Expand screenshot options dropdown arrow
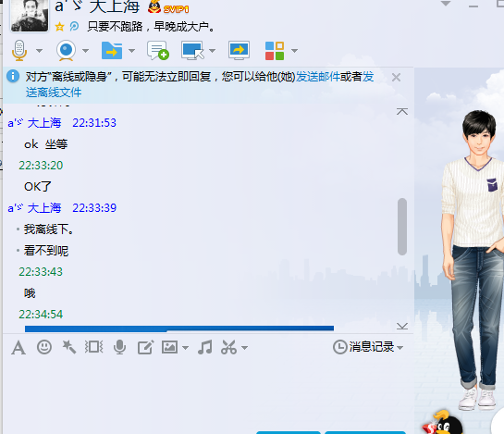This screenshot has height=434, width=504. click(x=245, y=348)
